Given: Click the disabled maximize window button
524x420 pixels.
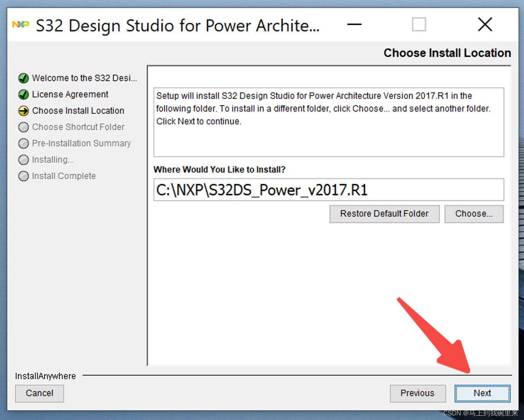Looking at the screenshot, I should tap(419, 24).
